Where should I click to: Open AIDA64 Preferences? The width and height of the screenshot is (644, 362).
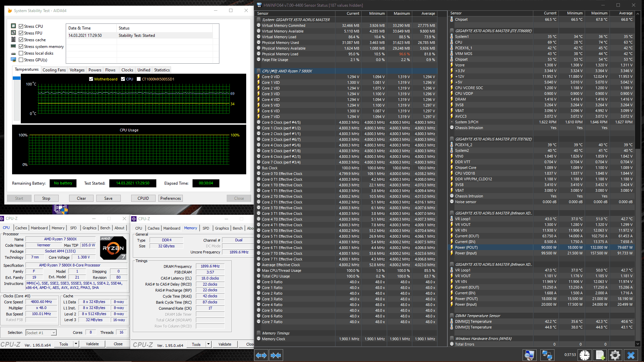[x=170, y=198]
